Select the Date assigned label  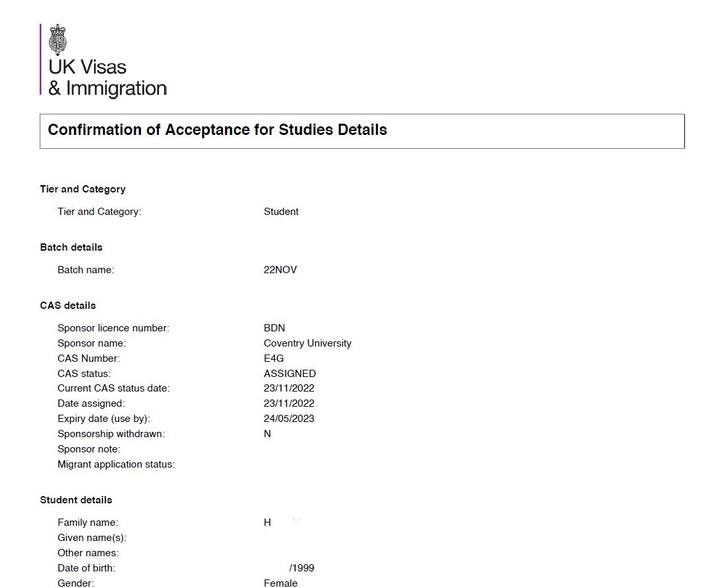tap(91, 403)
